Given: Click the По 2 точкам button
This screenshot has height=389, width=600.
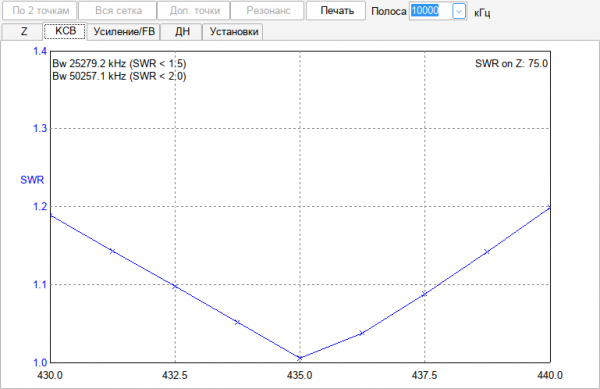Looking at the screenshot, I should coord(40,11).
